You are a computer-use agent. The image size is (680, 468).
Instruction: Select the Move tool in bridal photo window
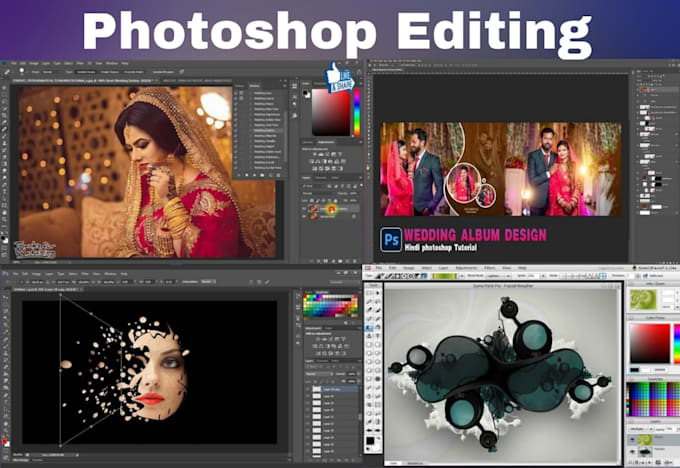tap(5, 88)
